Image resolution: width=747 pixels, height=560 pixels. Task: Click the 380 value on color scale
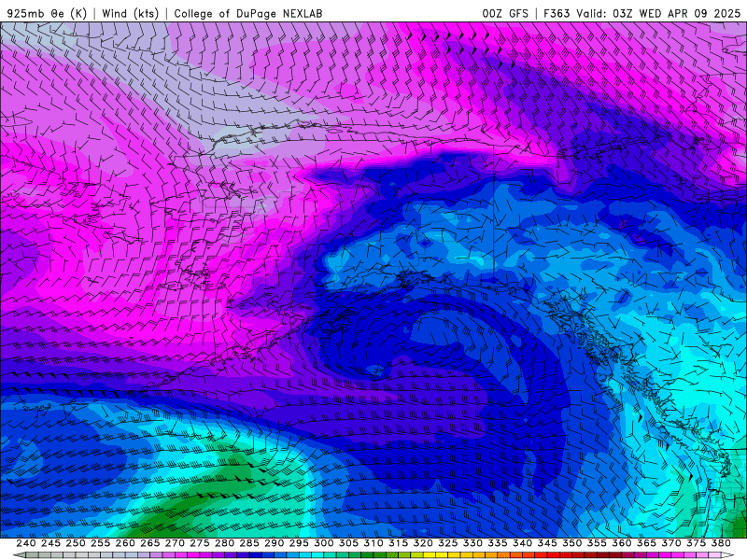[x=721, y=543]
